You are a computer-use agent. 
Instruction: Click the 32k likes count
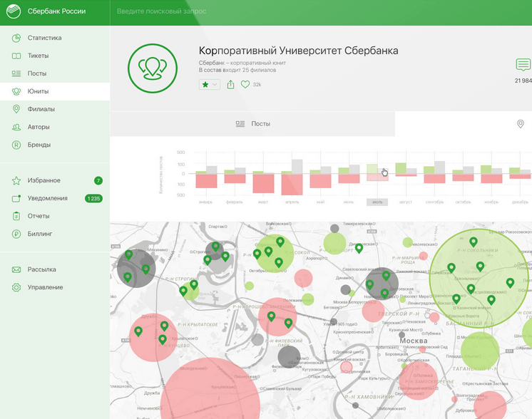(x=257, y=84)
